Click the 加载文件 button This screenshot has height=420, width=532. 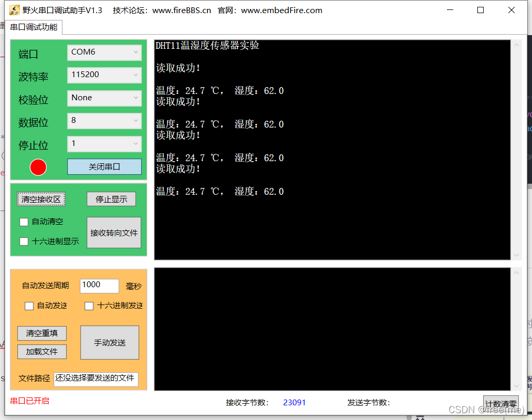tap(42, 352)
